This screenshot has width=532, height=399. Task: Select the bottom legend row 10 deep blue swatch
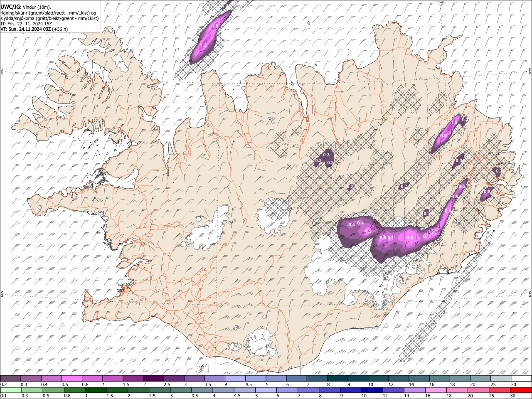372,390
